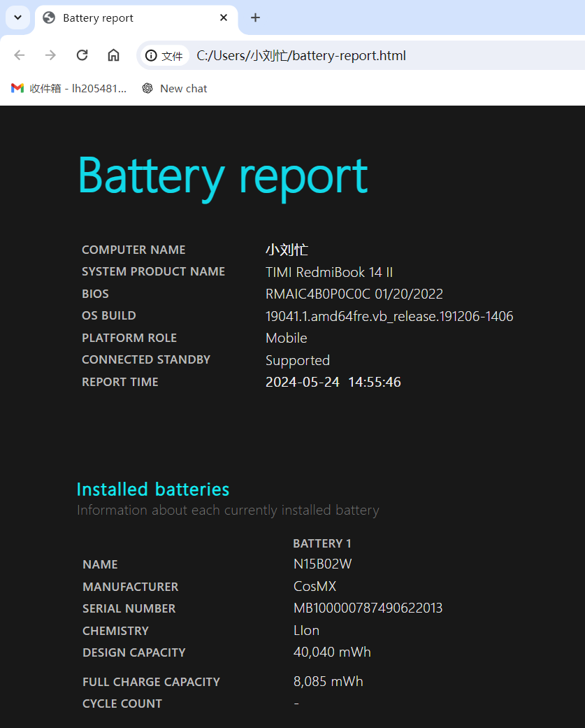The image size is (585, 728).
Task: Select the REPORT TIME label
Action: click(120, 382)
